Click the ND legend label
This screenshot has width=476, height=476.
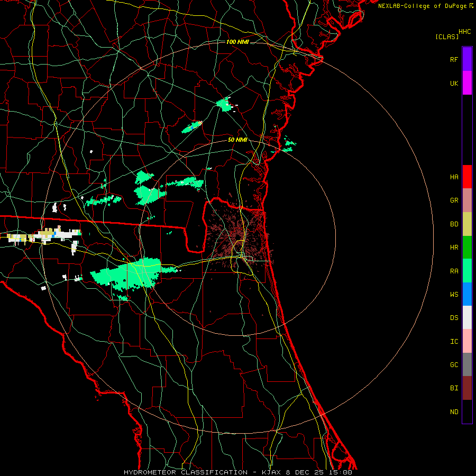pyautogui.click(x=454, y=412)
